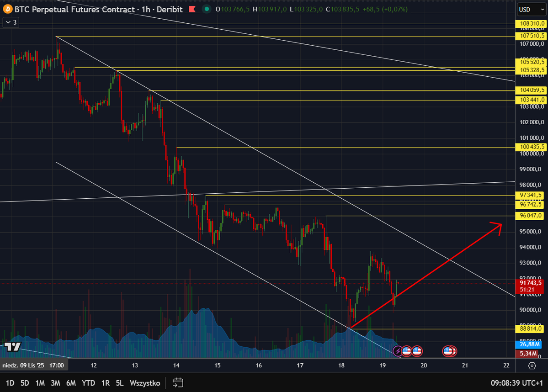Screen dimensions: 548x392
Task: Click date 12 on the time axis
Action: (x=94, y=366)
